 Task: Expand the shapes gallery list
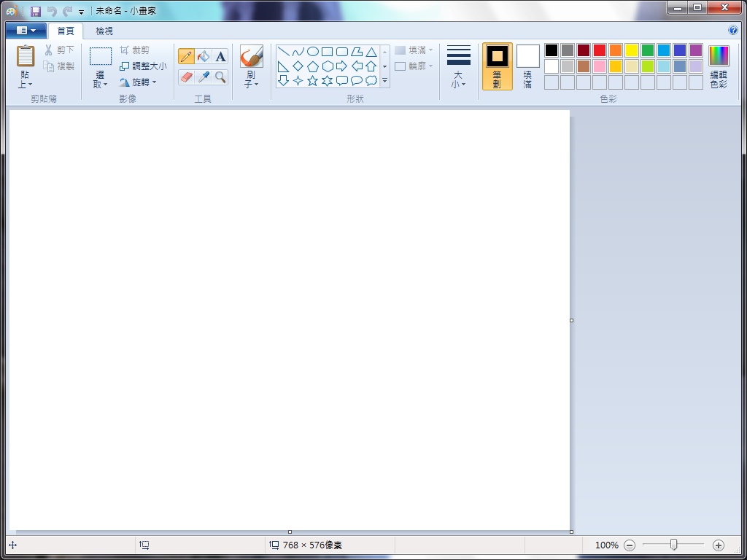pyautogui.click(x=384, y=81)
